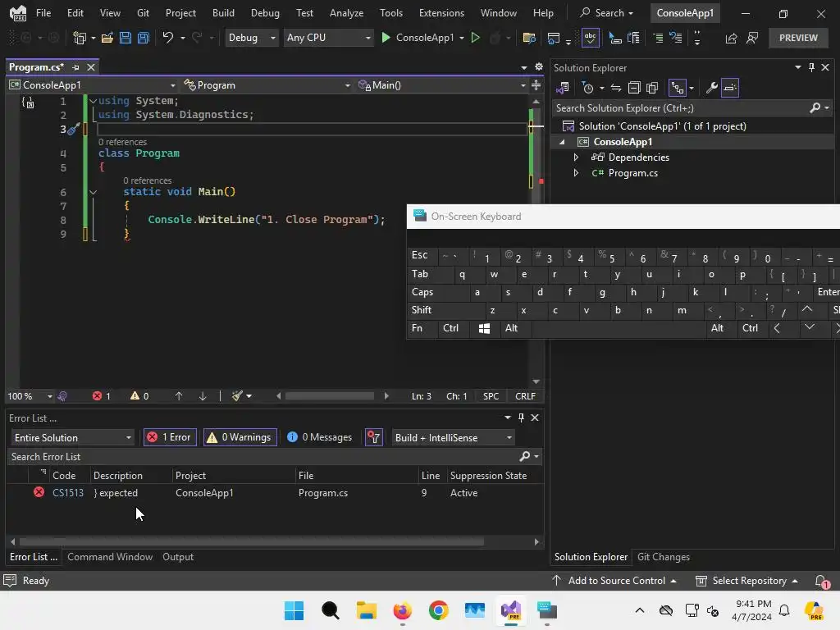Image resolution: width=840 pixels, height=630 pixels.
Task: Click the browser window icon in the toolbar
Action: click(x=554, y=38)
